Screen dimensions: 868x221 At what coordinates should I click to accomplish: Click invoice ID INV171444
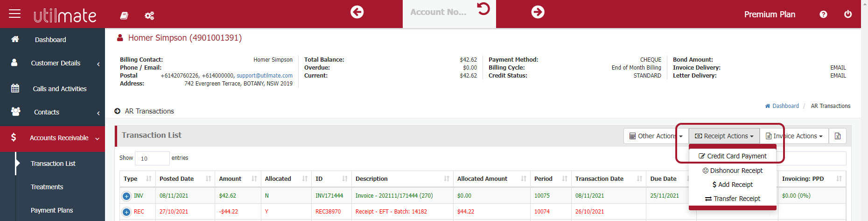tap(329, 196)
